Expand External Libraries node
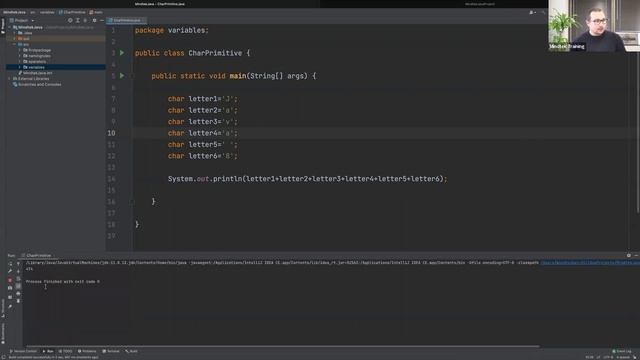 [x=9, y=79]
